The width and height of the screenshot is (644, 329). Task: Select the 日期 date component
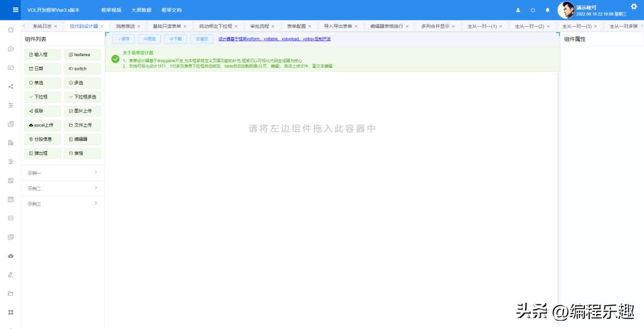[43, 69]
